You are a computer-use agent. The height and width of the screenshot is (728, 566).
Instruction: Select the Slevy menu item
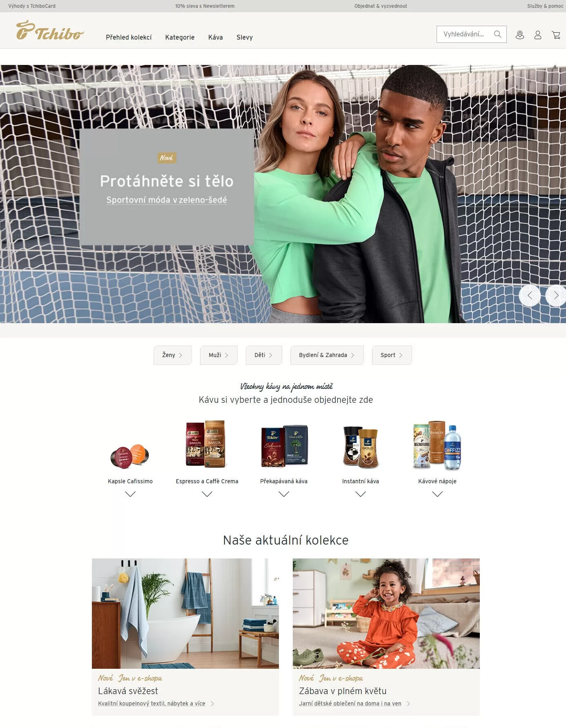click(x=245, y=37)
